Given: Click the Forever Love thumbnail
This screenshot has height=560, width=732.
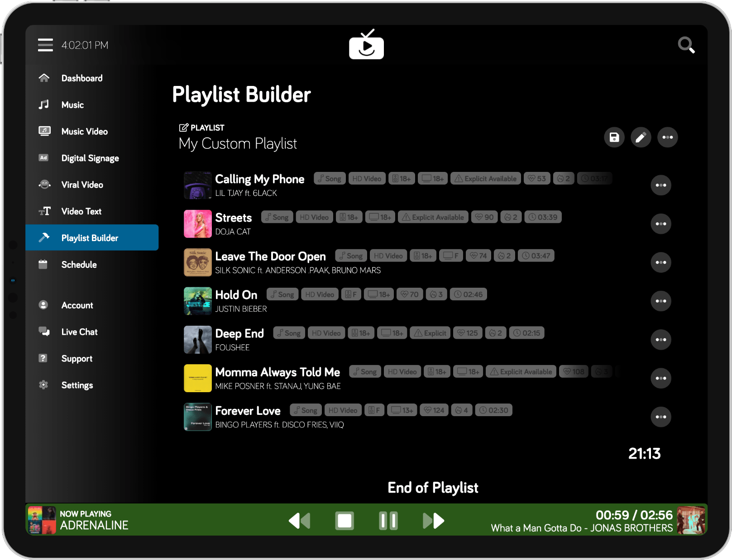Looking at the screenshot, I should [x=198, y=417].
